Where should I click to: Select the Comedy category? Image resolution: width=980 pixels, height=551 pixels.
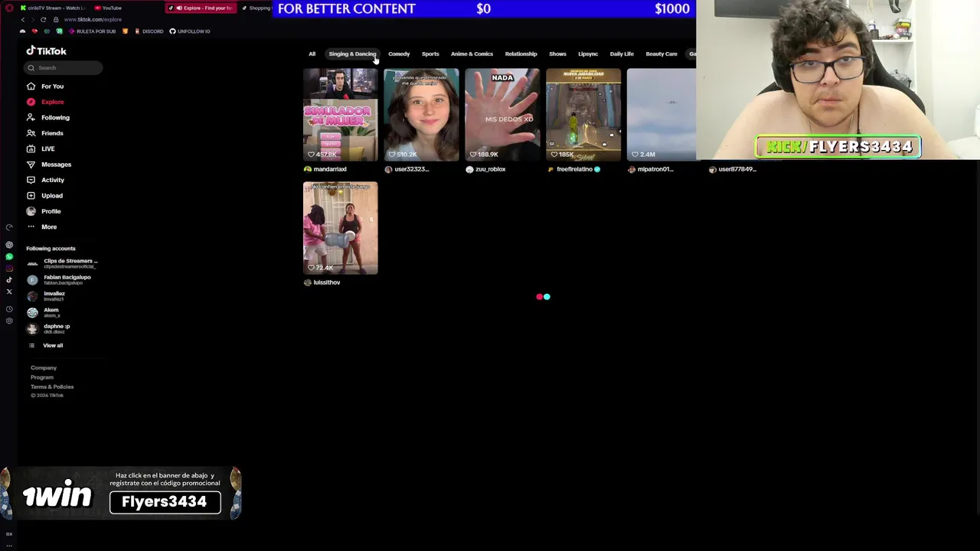[x=399, y=54]
